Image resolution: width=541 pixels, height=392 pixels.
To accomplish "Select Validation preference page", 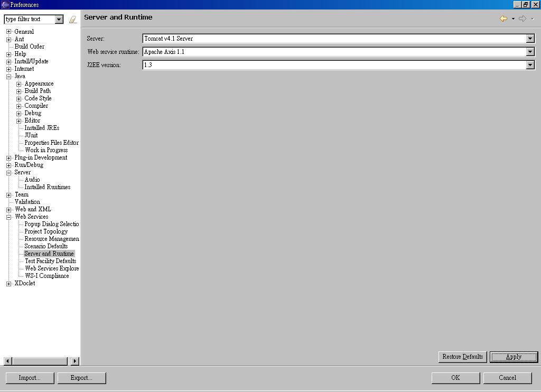I will pos(27,202).
